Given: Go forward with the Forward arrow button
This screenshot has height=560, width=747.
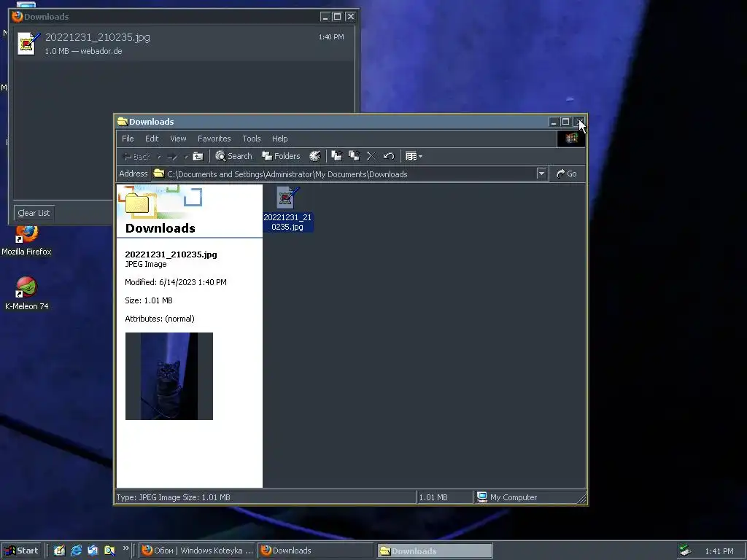Looking at the screenshot, I should (x=172, y=156).
